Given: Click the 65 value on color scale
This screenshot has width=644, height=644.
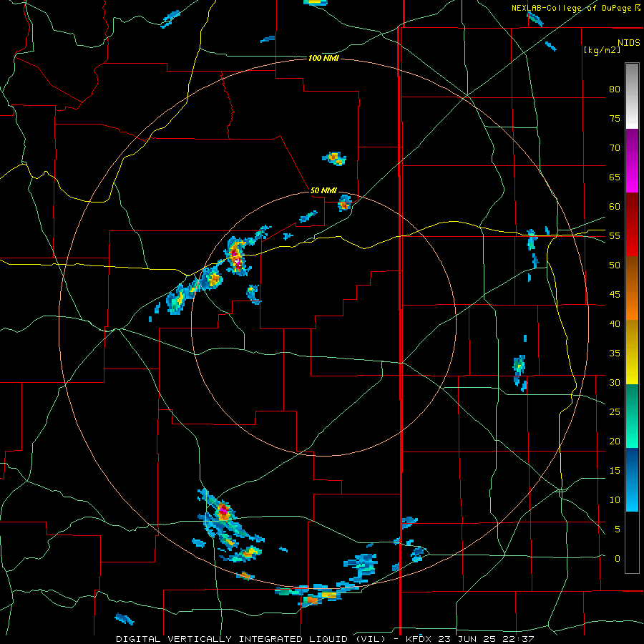Looking at the screenshot, I should (615, 177).
